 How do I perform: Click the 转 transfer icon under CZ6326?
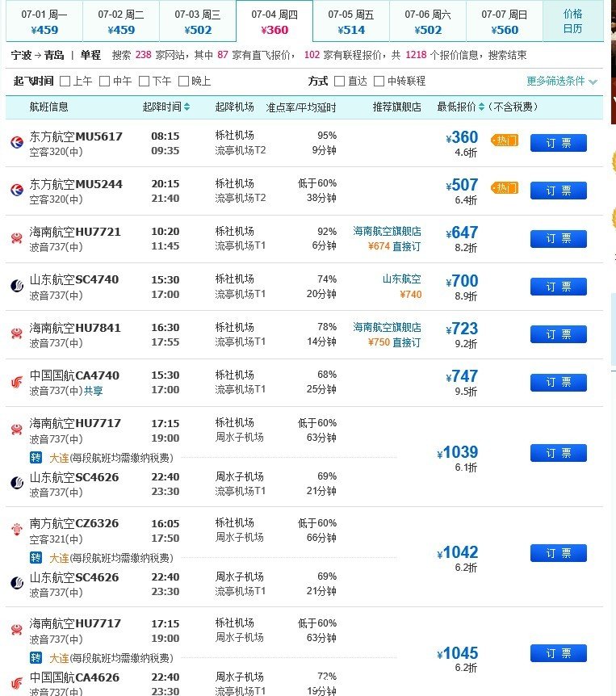tap(36, 557)
